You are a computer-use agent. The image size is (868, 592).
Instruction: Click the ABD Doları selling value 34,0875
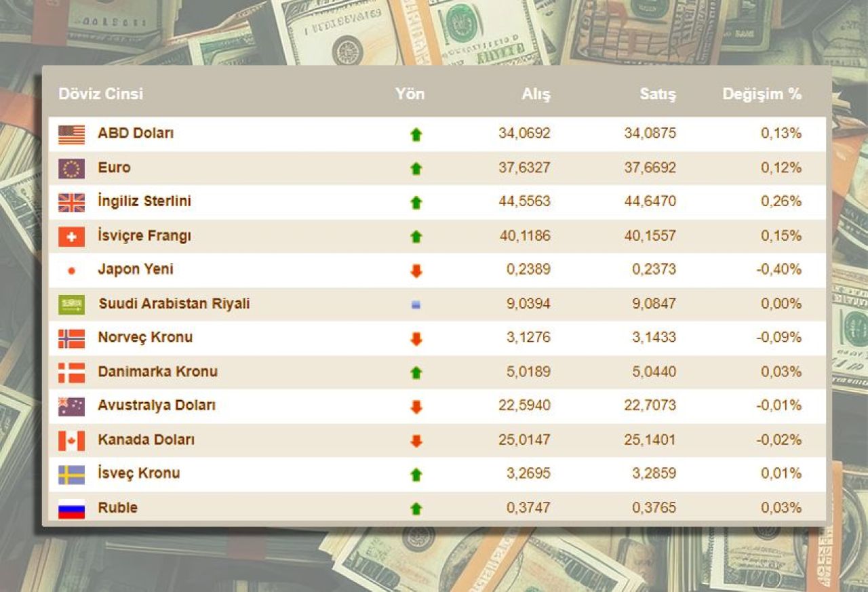pos(650,134)
